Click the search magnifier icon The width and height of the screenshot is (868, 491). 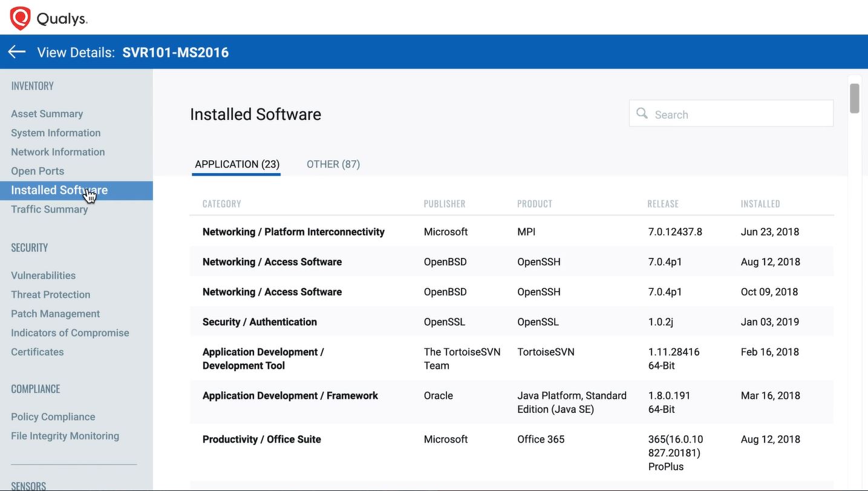coord(642,114)
